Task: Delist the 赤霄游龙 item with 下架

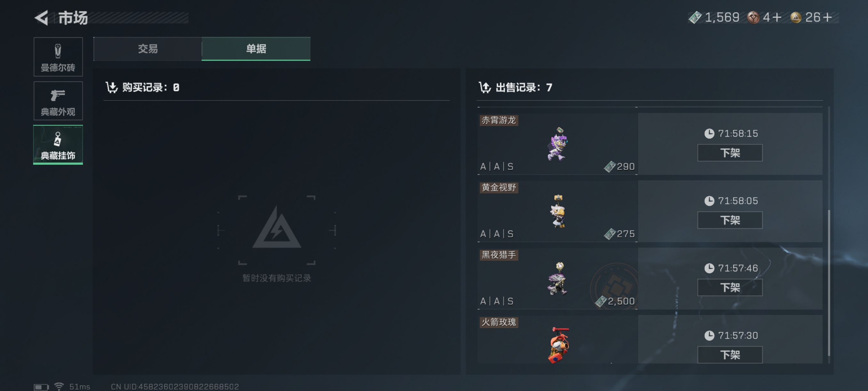Action: click(x=729, y=153)
